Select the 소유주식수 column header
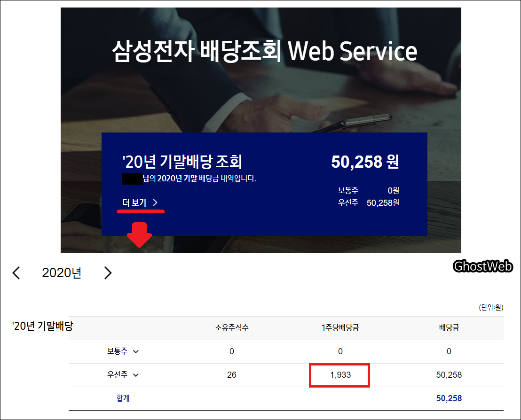This screenshot has height=420, width=521. tap(232, 328)
